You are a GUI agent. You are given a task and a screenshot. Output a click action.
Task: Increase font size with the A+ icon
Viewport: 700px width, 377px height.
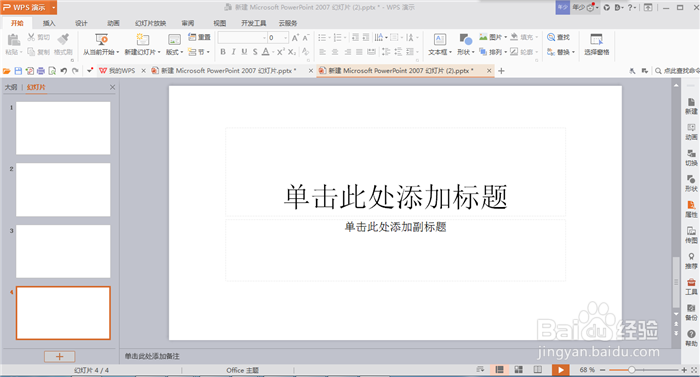coord(295,38)
